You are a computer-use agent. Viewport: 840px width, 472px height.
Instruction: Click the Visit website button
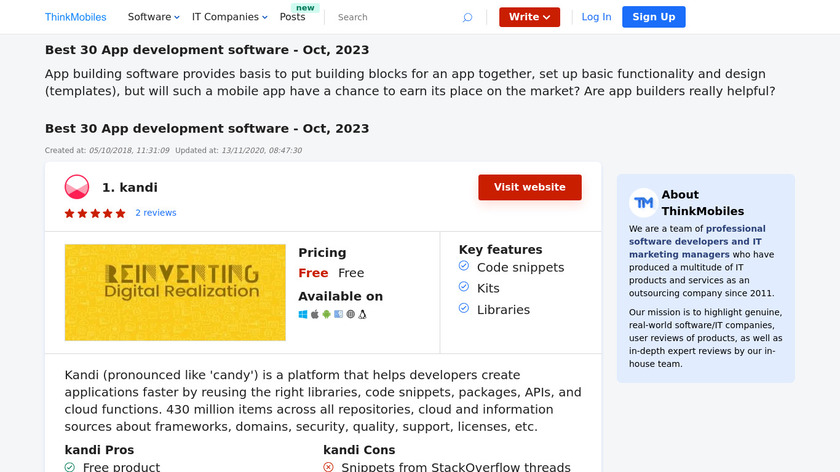pyautogui.click(x=529, y=187)
